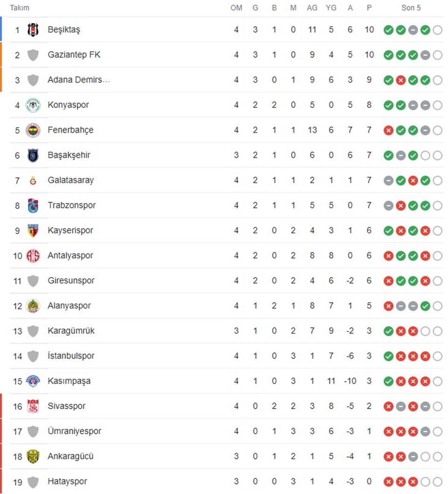Click the Takım column header
Screen dimensions: 448x494
click(20, 8)
